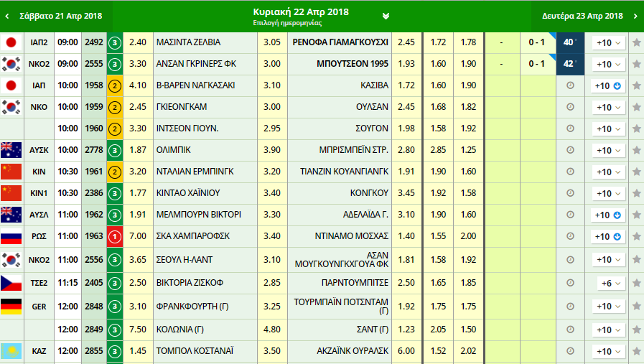644x364 pixels.
Task: Toggle favorite star for the Seoul E-Land match
Action: point(636,259)
